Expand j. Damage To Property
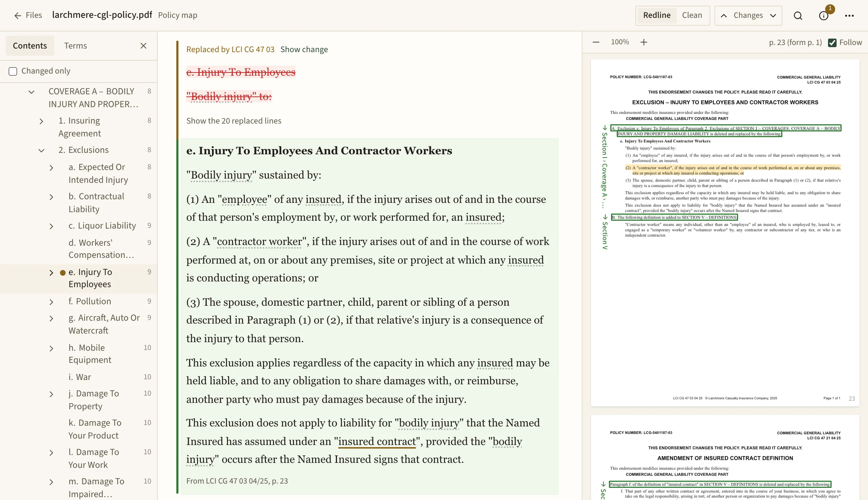This screenshot has height=500, width=868. coord(51,394)
